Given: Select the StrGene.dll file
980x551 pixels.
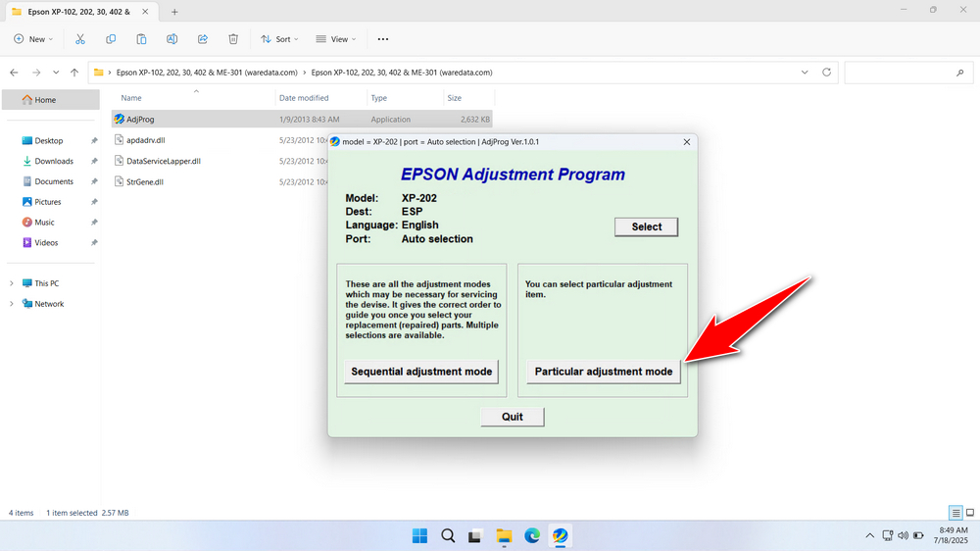Looking at the screenshot, I should pyautogui.click(x=144, y=182).
